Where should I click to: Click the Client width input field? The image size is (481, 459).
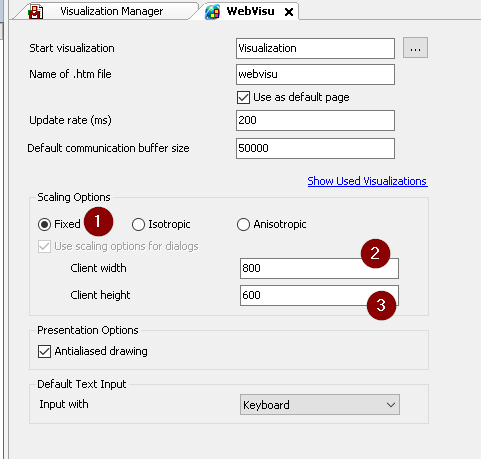(x=319, y=268)
